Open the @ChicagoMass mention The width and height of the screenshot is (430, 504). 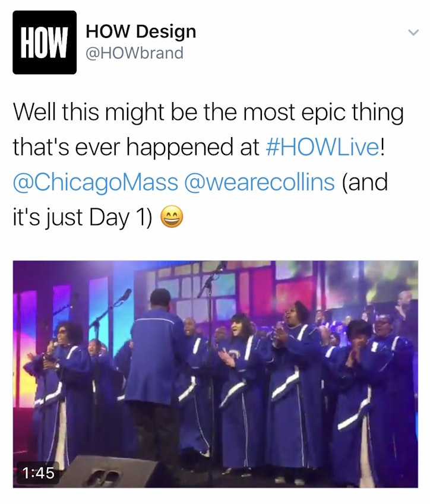[x=96, y=182]
